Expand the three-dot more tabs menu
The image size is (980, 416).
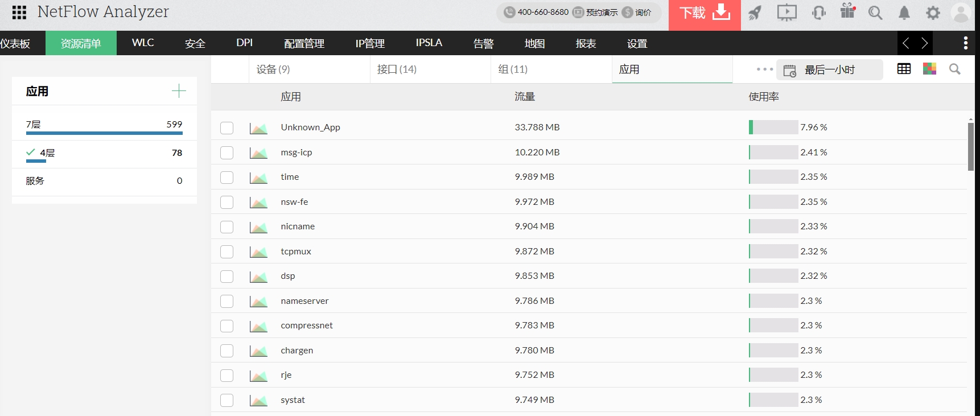(764, 69)
